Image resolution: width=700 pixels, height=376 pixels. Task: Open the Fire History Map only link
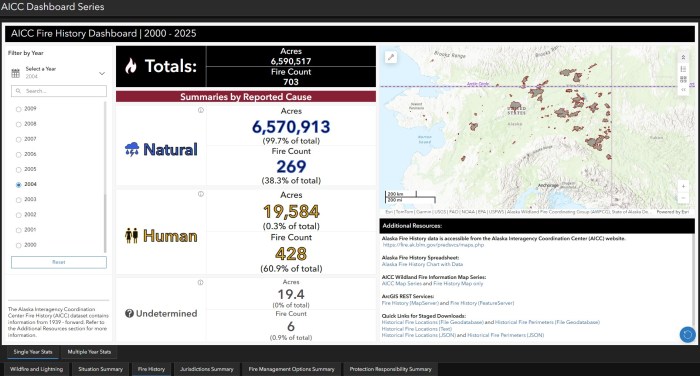(x=458, y=284)
